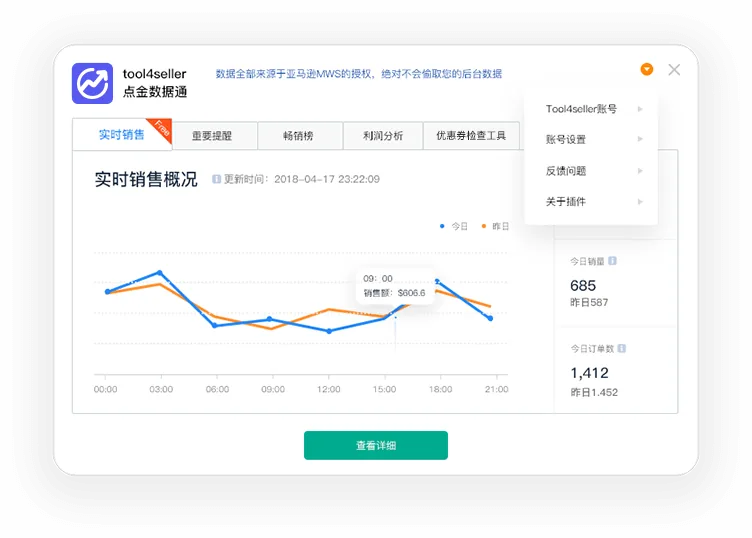Toggle 昨日 legend series in chart

coord(495,226)
